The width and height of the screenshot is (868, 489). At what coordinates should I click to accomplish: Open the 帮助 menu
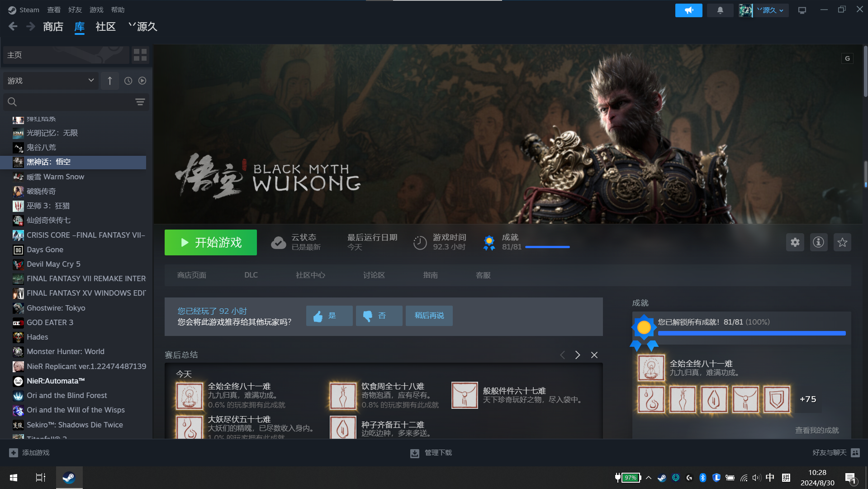coord(118,10)
